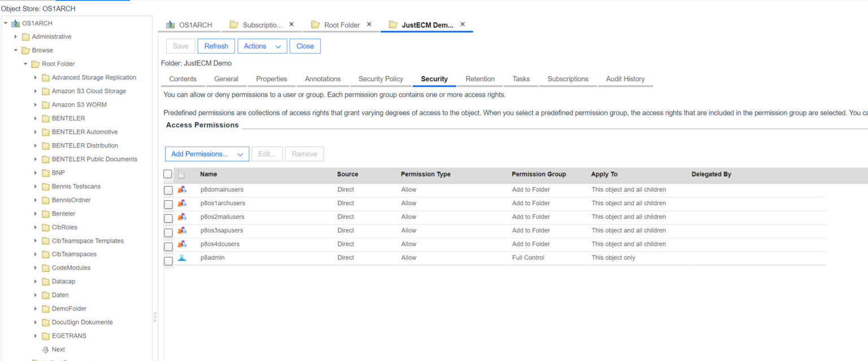This screenshot has height=361, width=868.
Task: Click the user icon beside p8admin
Action: point(182,257)
